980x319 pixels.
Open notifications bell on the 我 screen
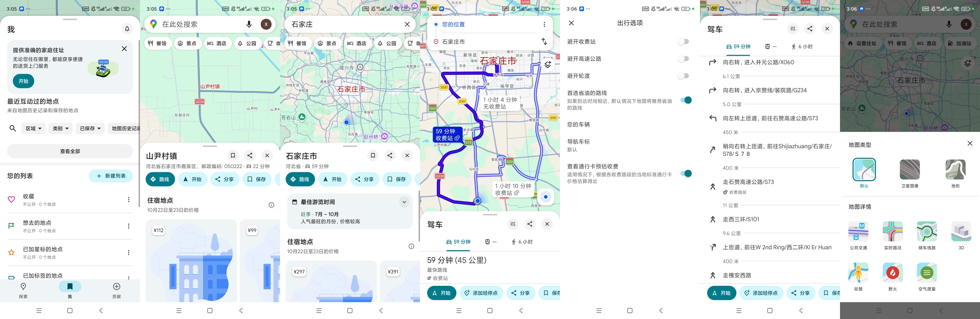[127, 29]
